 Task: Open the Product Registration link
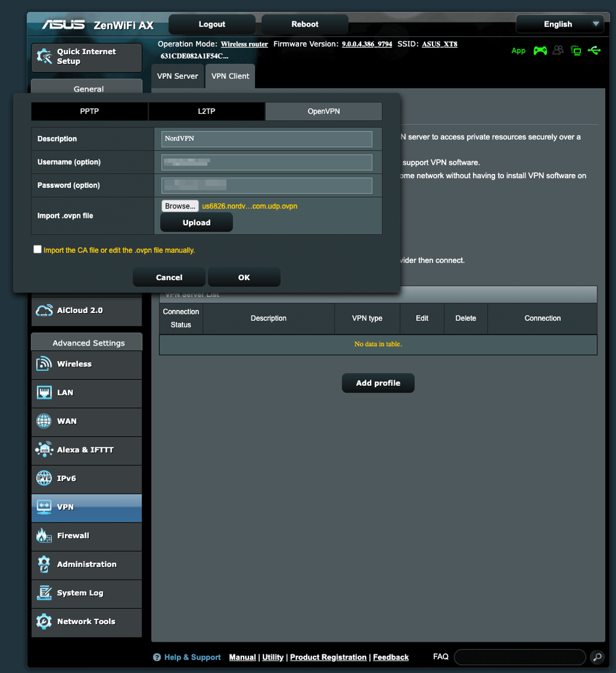click(x=328, y=657)
